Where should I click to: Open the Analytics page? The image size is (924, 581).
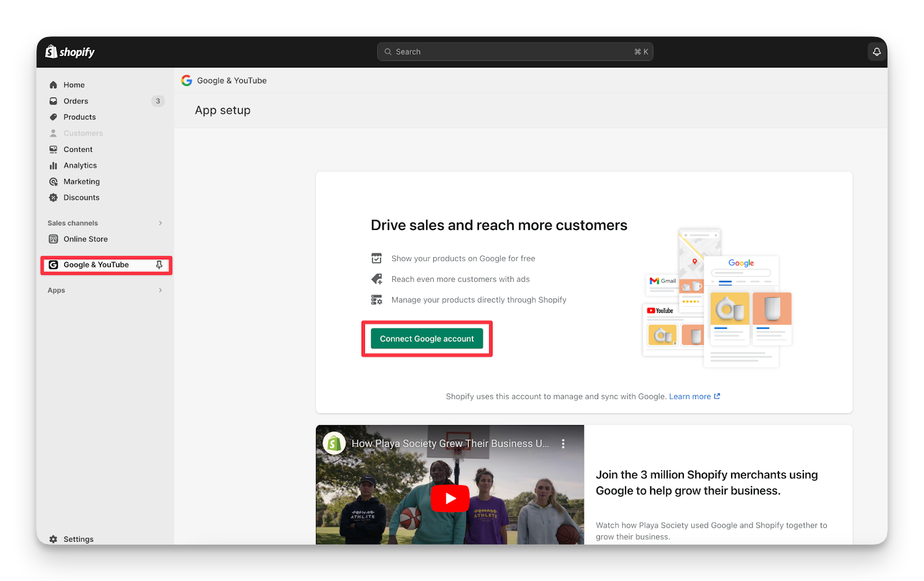pos(80,166)
